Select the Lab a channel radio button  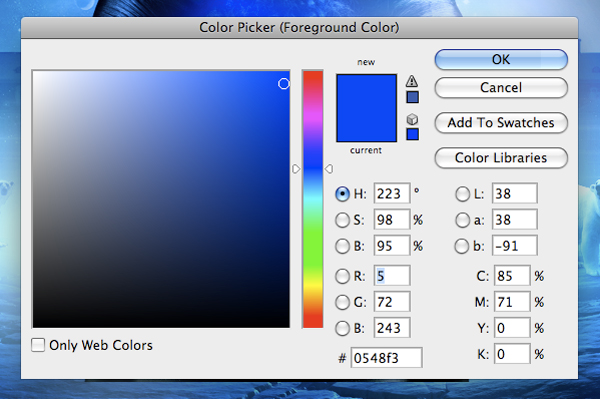pos(462,220)
